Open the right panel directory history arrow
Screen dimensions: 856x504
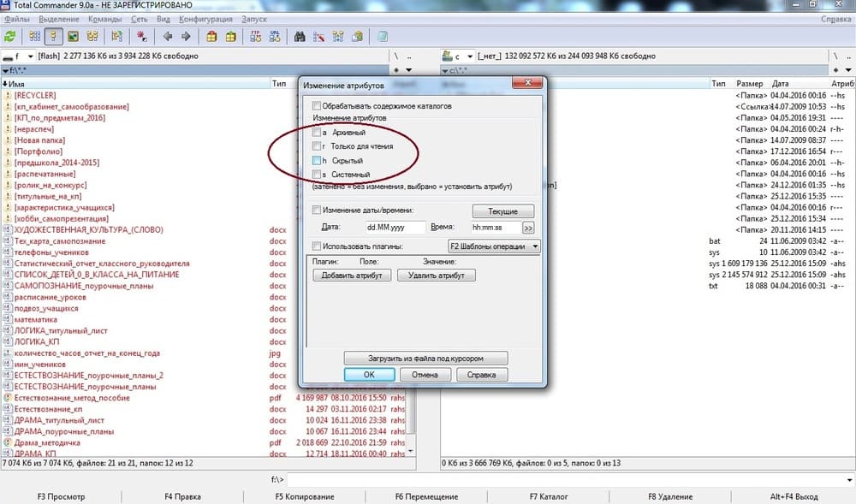(848, 70)
